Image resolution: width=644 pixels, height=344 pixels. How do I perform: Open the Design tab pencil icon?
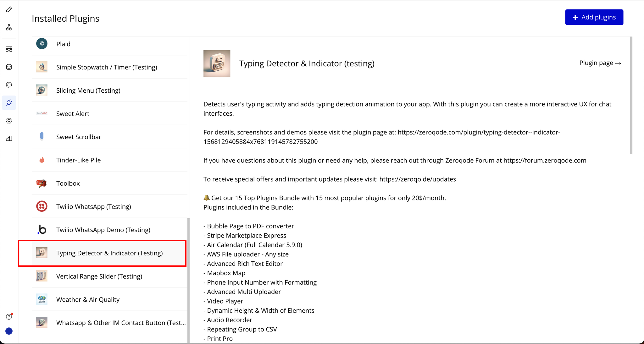(9, 9)
